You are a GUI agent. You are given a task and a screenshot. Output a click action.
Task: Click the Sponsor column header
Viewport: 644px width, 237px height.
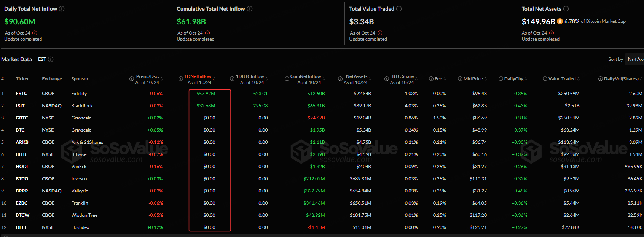click(80, 79)
